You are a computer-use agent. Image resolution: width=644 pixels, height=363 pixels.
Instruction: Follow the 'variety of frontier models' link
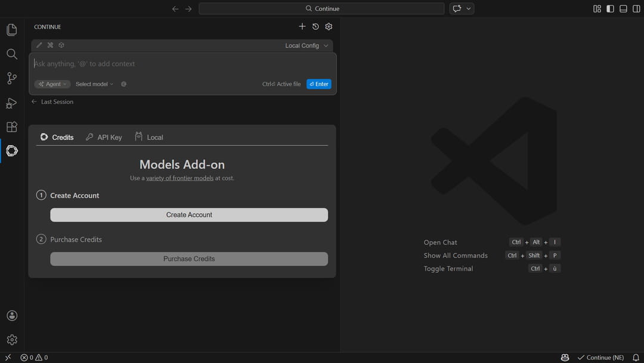point(179,178)
